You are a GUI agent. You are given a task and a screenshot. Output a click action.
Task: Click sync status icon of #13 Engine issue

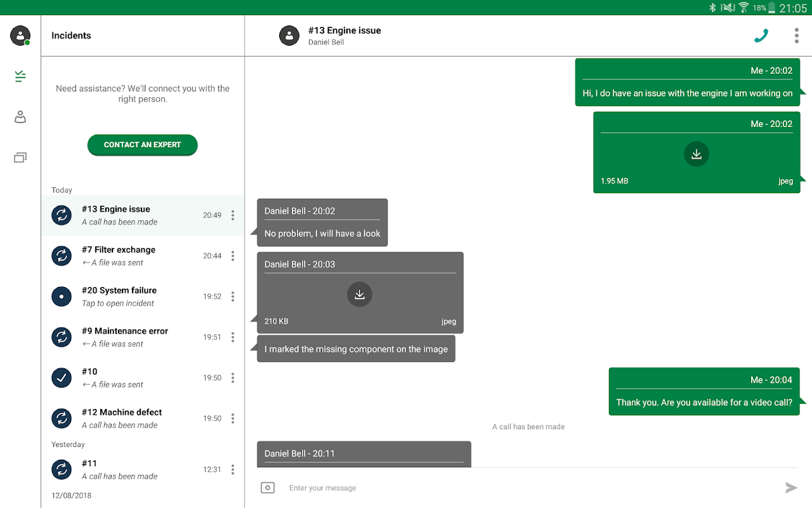62,215
